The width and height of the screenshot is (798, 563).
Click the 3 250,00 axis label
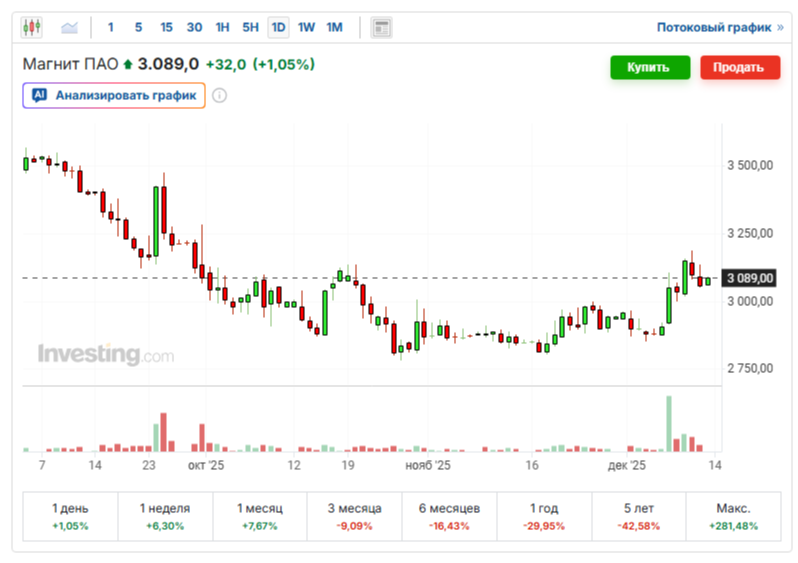[x=750, y=233]
